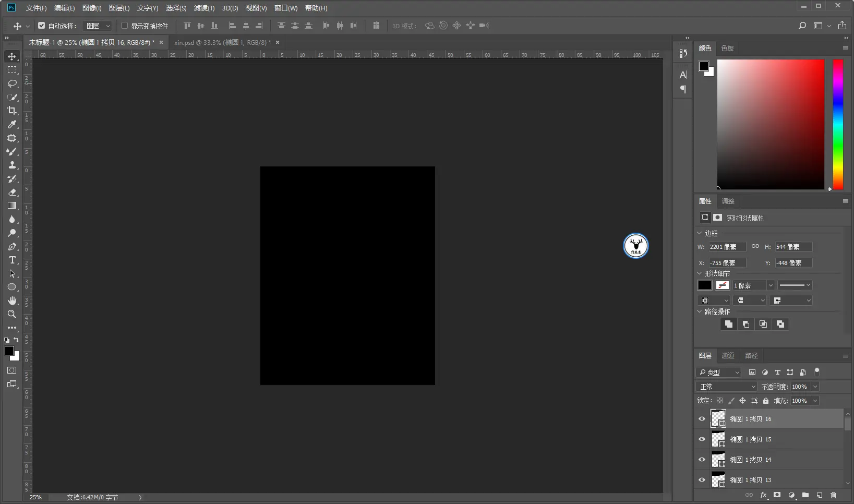
Task: Click the shape height 544 像素 field
Action: (793, 247)
